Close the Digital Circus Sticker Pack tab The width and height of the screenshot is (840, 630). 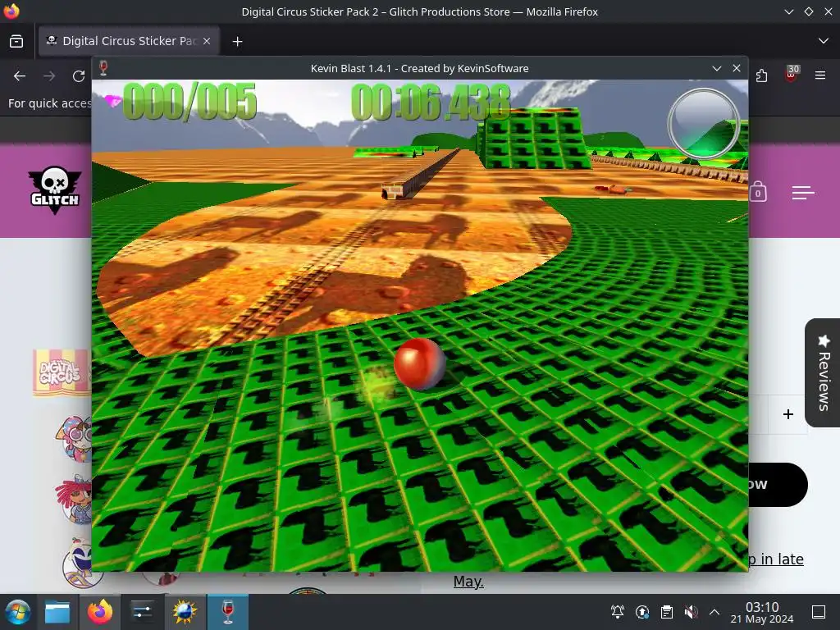207,41
